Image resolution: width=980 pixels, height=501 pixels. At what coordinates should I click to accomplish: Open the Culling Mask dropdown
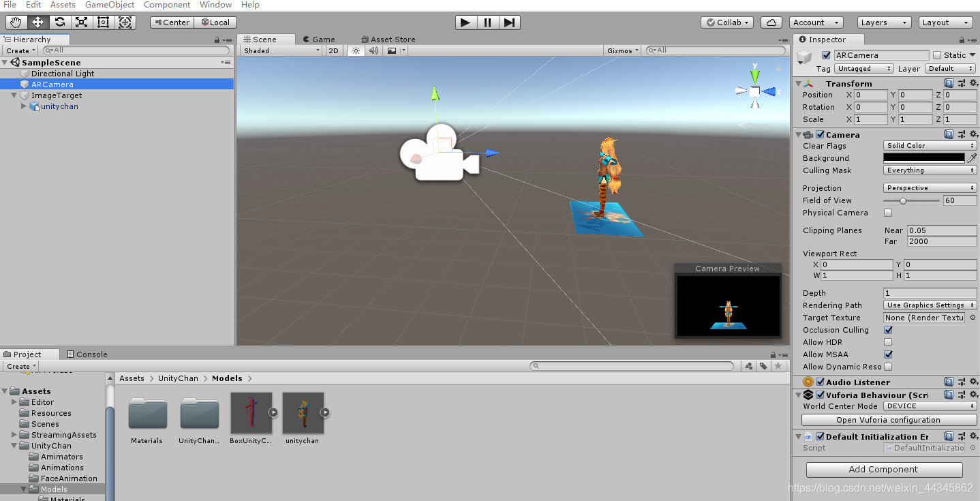point(930,170)
